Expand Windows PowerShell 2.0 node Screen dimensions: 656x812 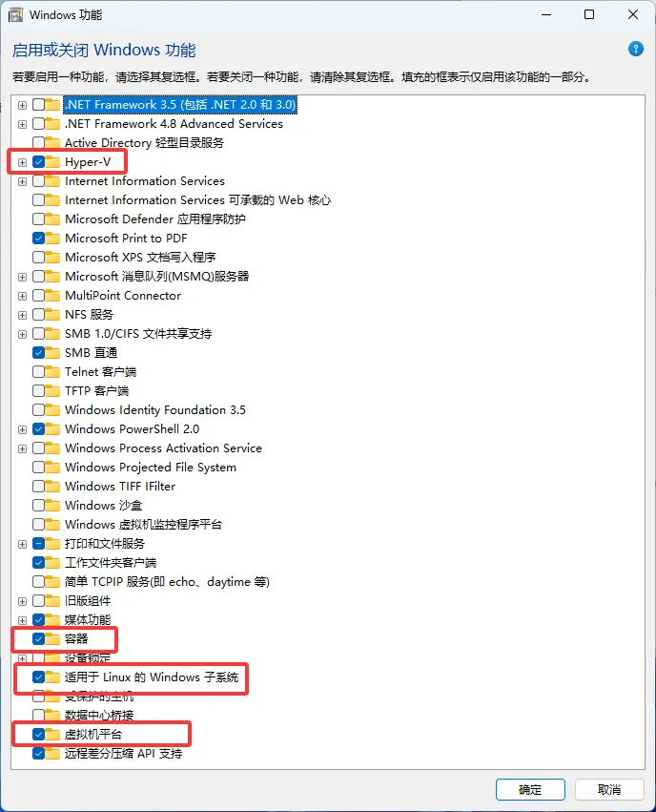coord(22,429)
